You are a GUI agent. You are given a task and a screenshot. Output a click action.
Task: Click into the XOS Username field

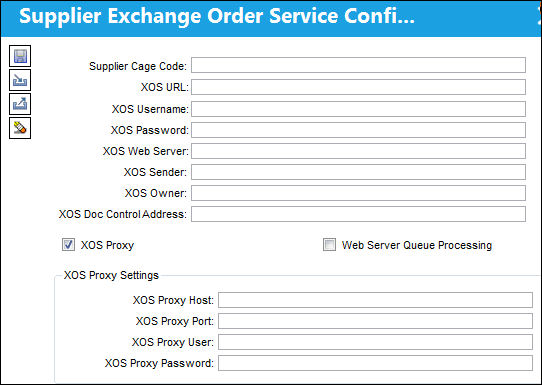pos(358,109)
